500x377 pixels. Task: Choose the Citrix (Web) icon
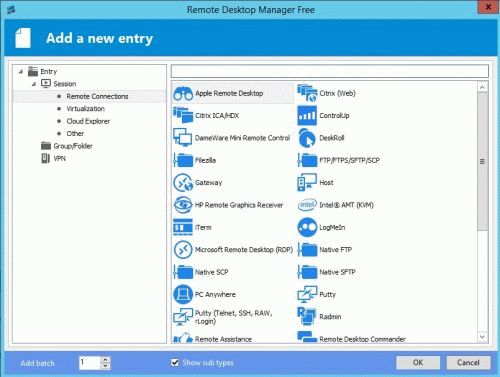click(307, 93)
